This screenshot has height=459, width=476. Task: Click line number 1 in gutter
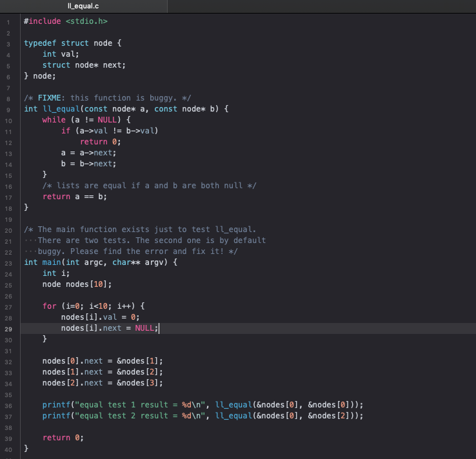[x=8, y=23]
